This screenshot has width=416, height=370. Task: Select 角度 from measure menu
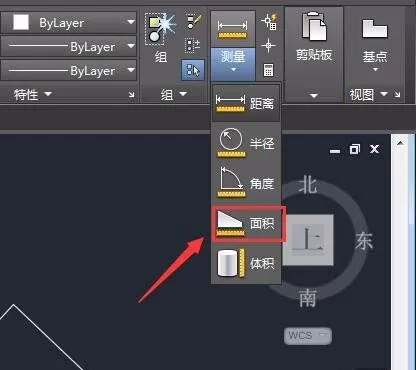point(246,183)
